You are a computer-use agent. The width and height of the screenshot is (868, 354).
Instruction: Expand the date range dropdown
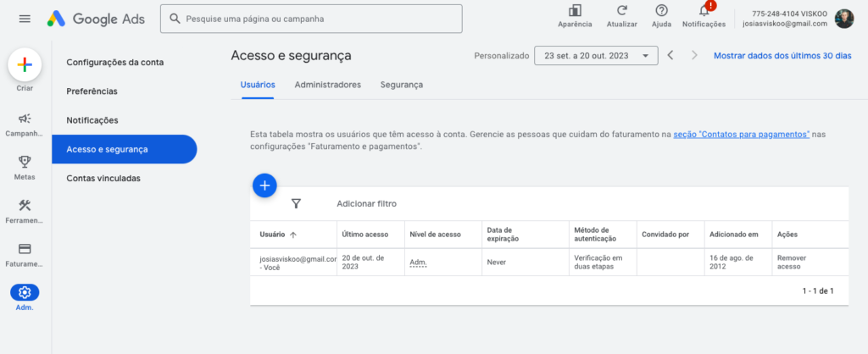tap(596, 56)
